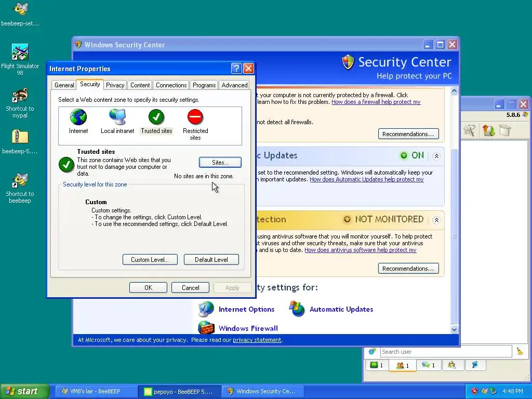Click the BeeBEEP trash bin toolbar icon
The image size is (532, 399).
(x=505, y=130)
